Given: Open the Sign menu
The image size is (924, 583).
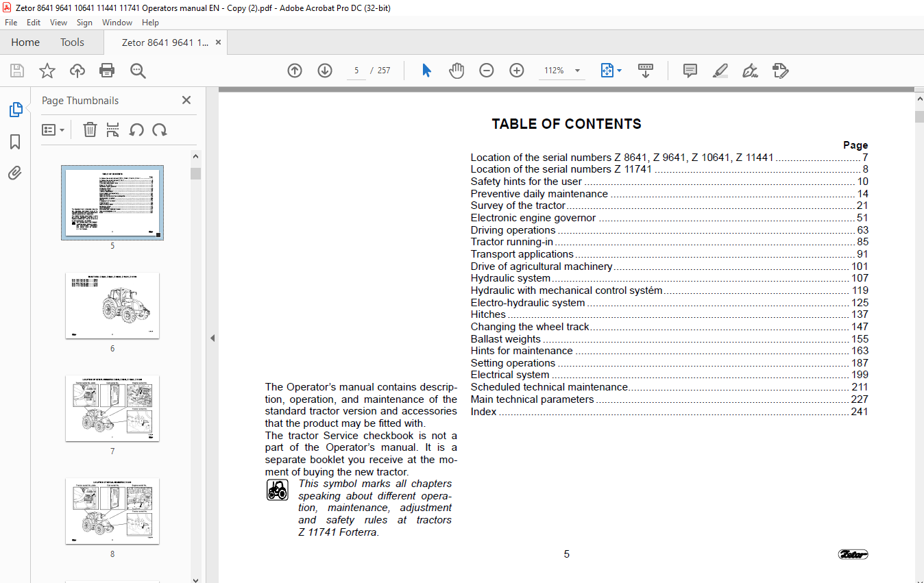Looking at the screenshot, I should 84,23.
